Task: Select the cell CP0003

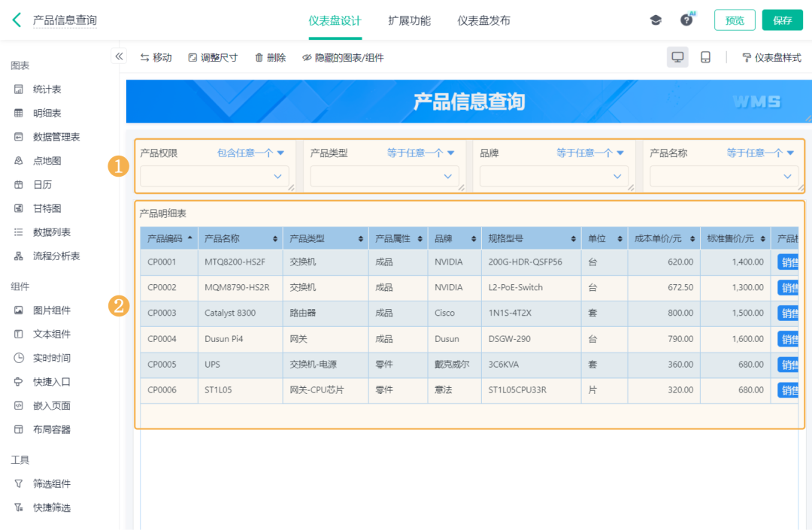Action: 169,313
